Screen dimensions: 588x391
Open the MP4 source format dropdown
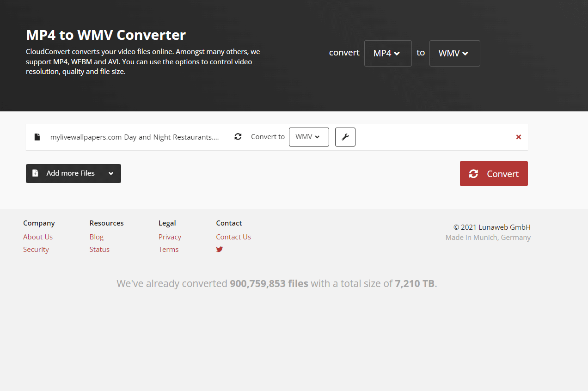coord(388,53)
